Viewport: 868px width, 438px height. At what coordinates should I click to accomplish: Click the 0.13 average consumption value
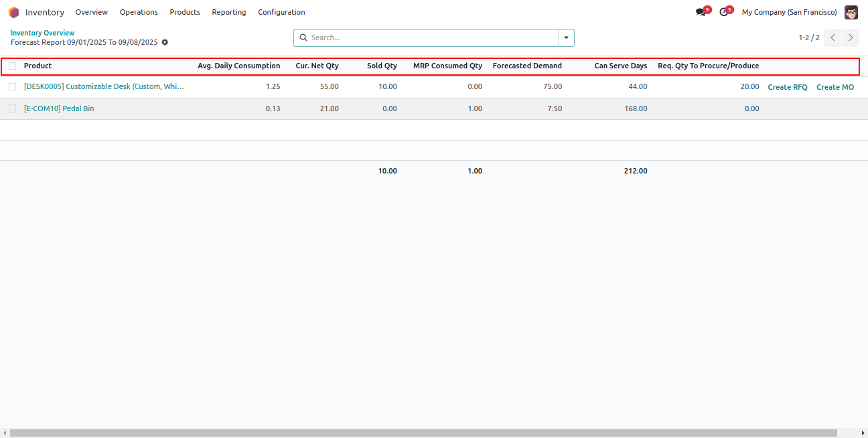tap(273, 108)
